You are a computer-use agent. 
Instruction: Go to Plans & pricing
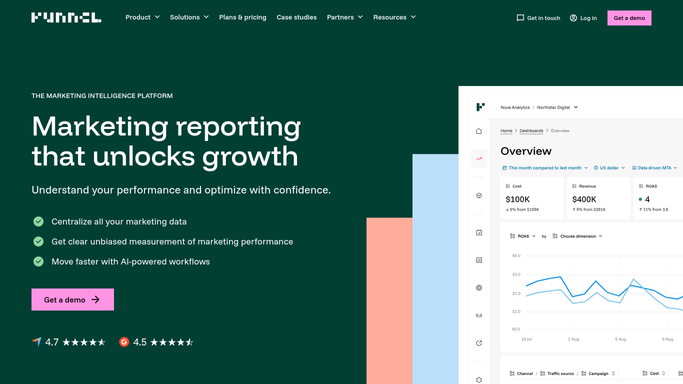[243, 17]
